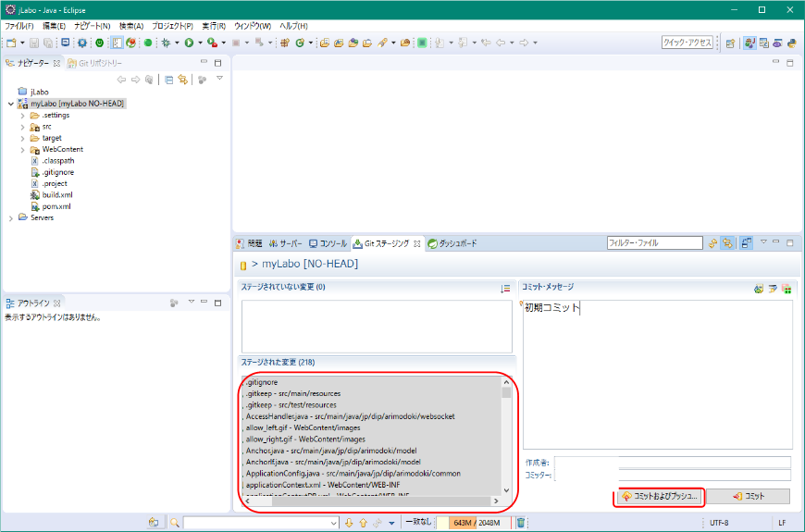Click Collapse All in Navigator toolbar
This screenshot has width=805, height=532.
(169, 80)
